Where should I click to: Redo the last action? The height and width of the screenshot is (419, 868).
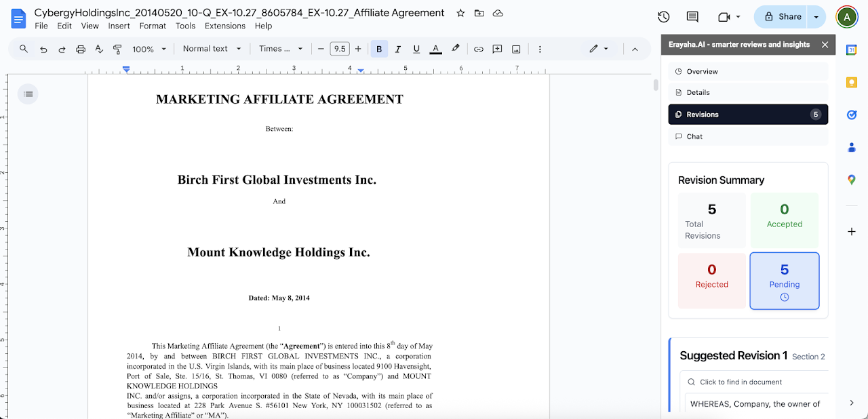(x=62, y=49)
